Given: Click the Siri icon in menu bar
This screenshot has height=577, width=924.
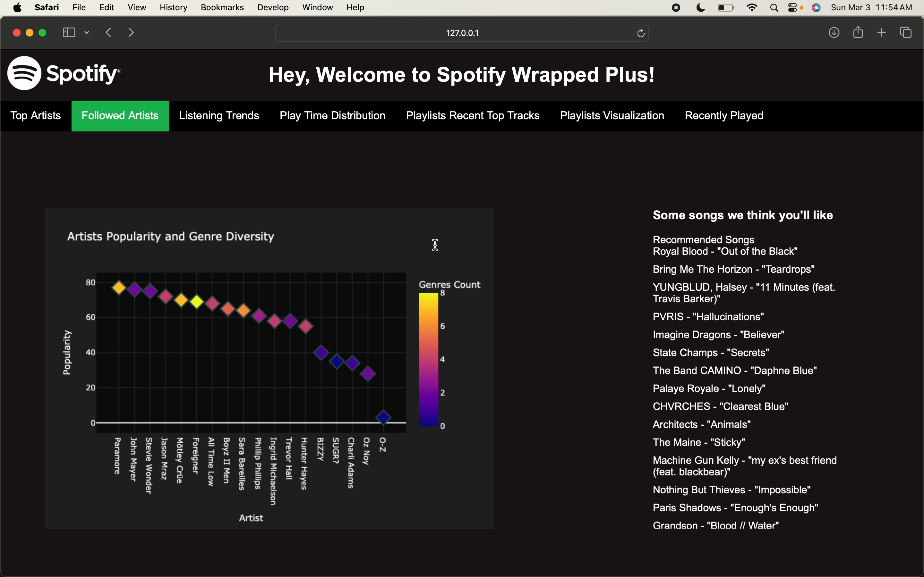Looking at the screenshot, I should point(816,7).
